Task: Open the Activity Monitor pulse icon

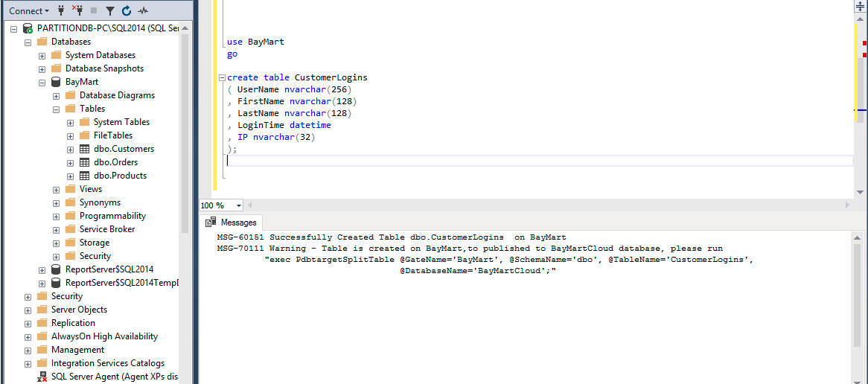Action: 143,10
